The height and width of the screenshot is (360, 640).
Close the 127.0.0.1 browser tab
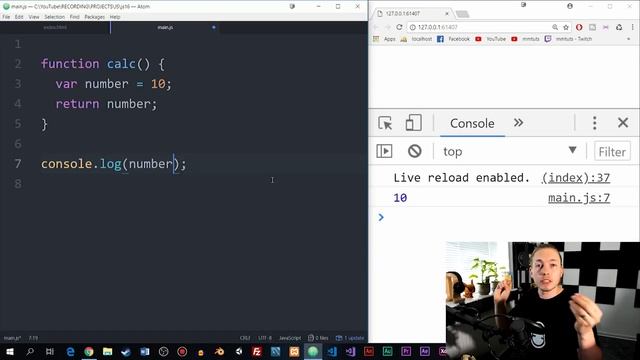(x=447, y=13)
